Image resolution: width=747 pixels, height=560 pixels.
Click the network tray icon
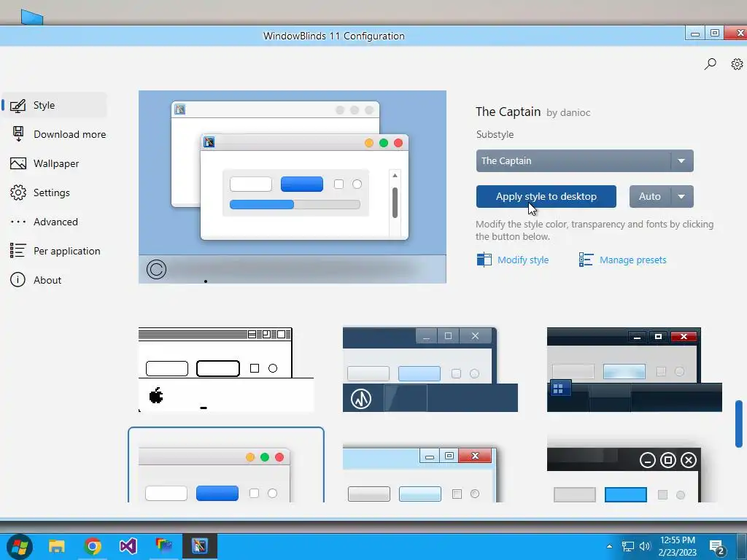click(628, 546)
